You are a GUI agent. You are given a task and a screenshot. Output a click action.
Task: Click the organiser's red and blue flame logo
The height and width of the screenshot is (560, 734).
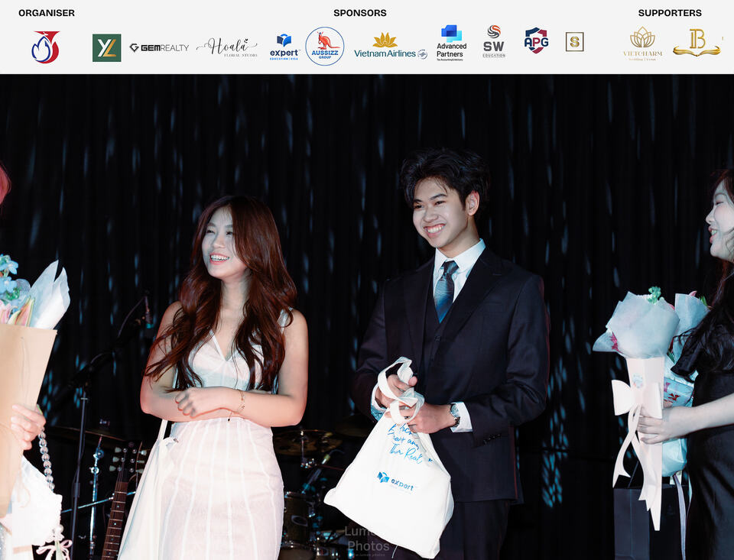pyautogui.click(x=46, y=47)
